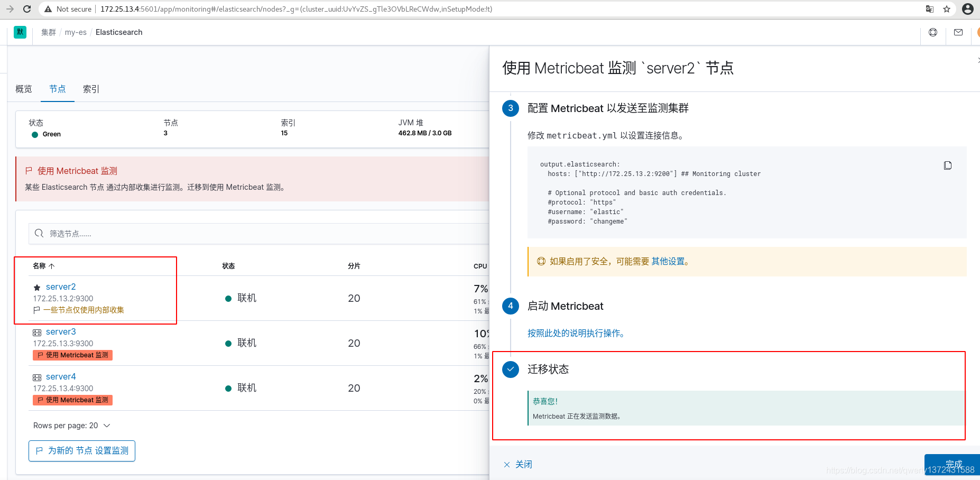Viewport: 980px width, 480px height.
Task: Close the flyout with 关闭
Action: coord(518,464)
